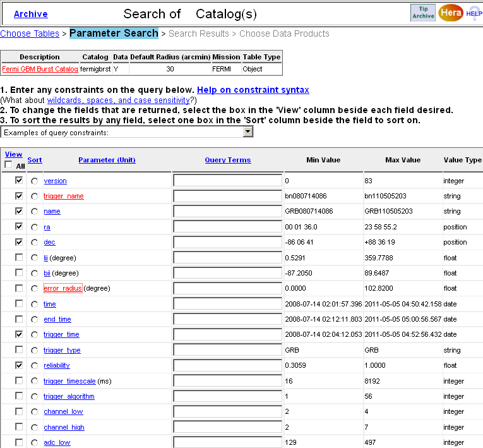
Task: Open wildcards, spaces, and case sensitivity help
Action: coord(119,100)
